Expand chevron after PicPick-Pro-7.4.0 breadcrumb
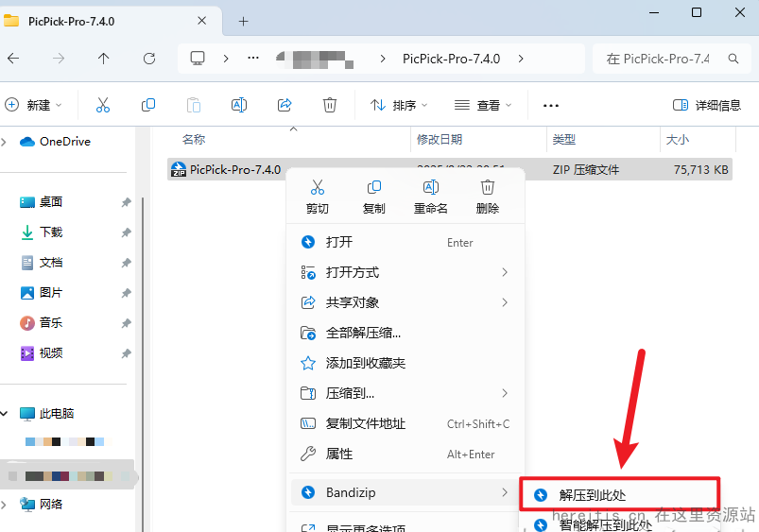This screenshot has width=759, height=532. [521, 59]
